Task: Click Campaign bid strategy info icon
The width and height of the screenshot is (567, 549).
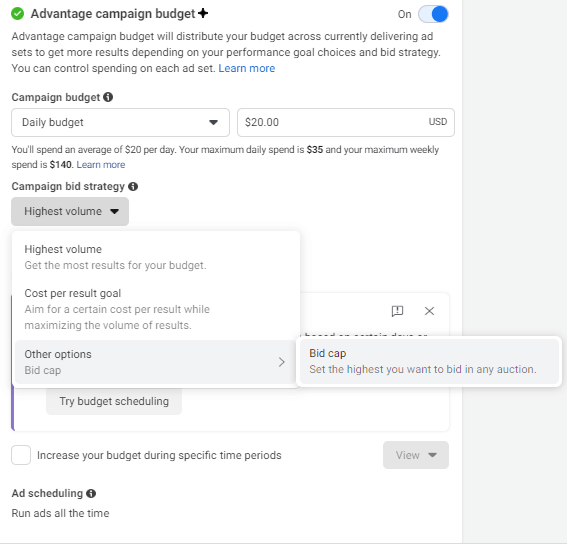Action: (133, 186)
